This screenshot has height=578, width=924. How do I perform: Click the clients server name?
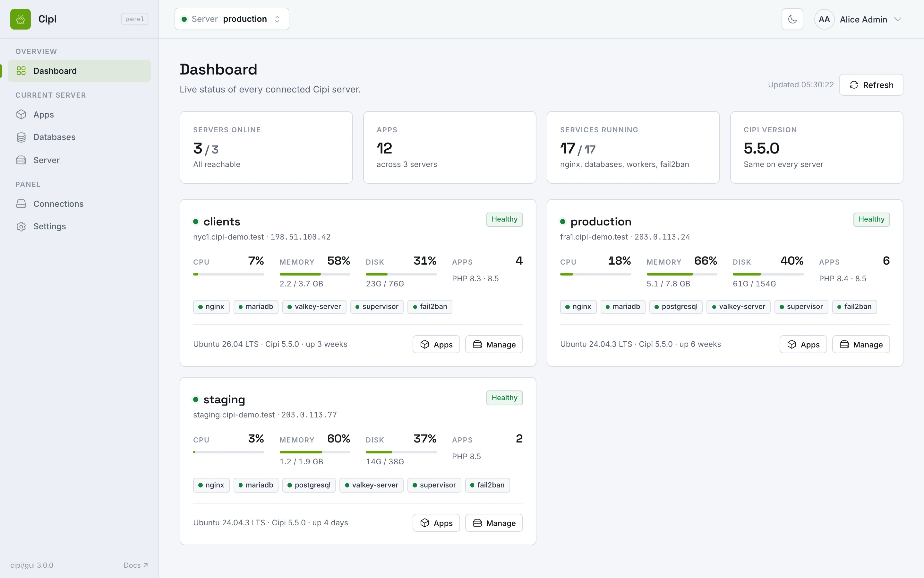(222, 222)
